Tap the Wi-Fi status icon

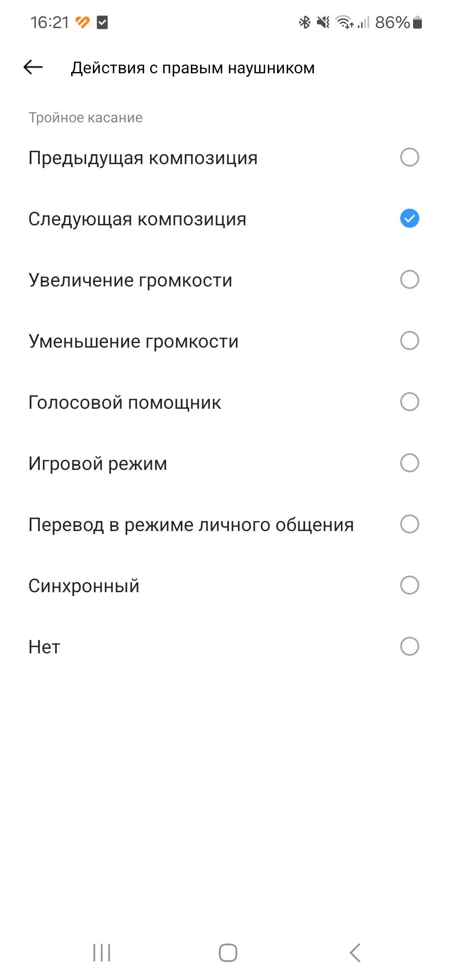[x=345, y=22]
